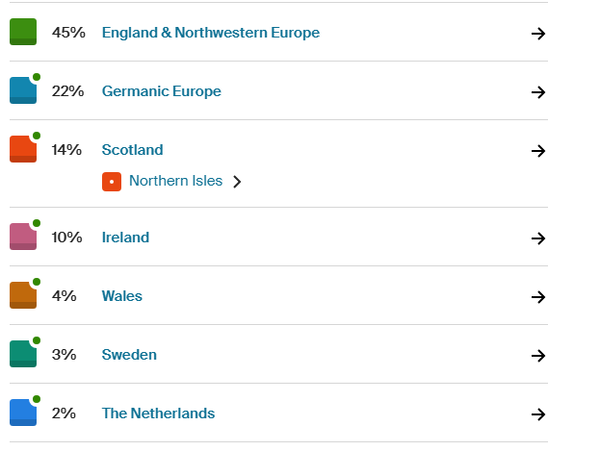Open Wales region details arrow
This screenshot has height=451, width=600.
tap(538, 297)
